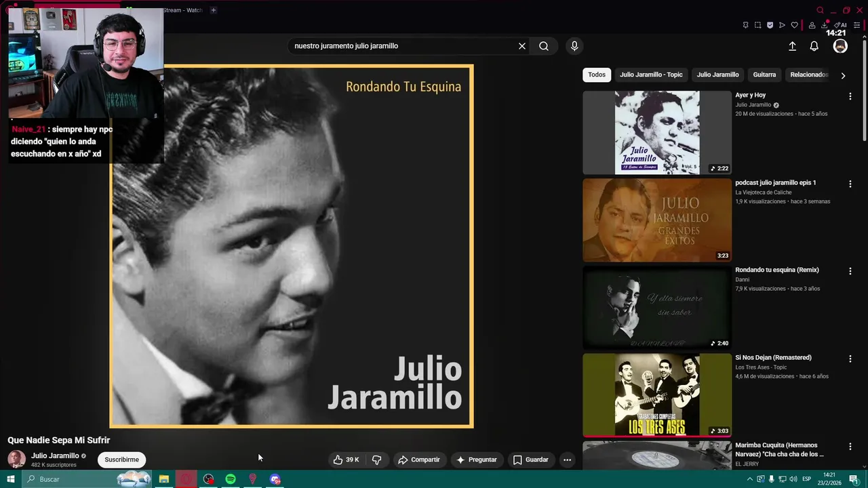Open options for Rondando tu esquina (Remix)
This screenshot has height=488, width=868.
coord(850,271)
